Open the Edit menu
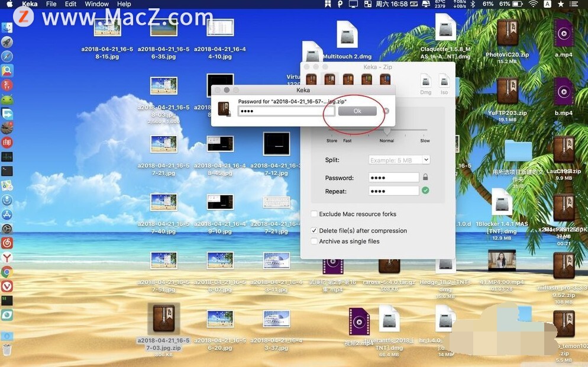Image resolution: width=588 pixels, height=367 pixels. point(70,4)
